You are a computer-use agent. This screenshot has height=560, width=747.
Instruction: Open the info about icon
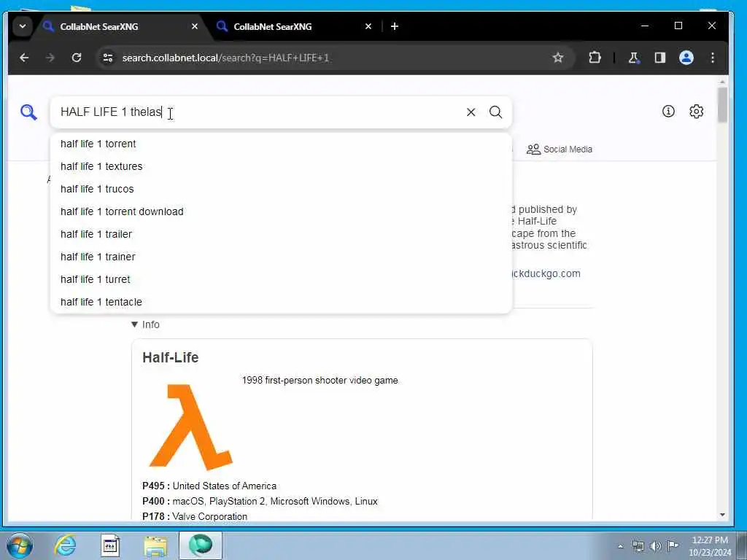(668, 112)
